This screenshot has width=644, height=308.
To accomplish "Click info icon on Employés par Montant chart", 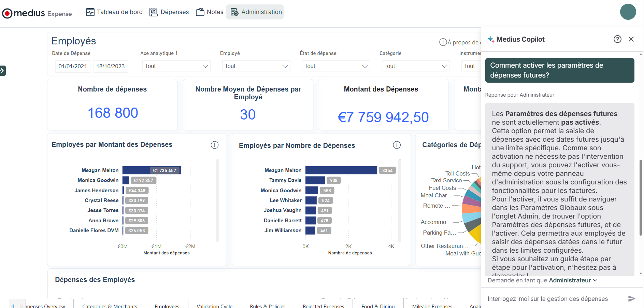I will click(215, 145).
